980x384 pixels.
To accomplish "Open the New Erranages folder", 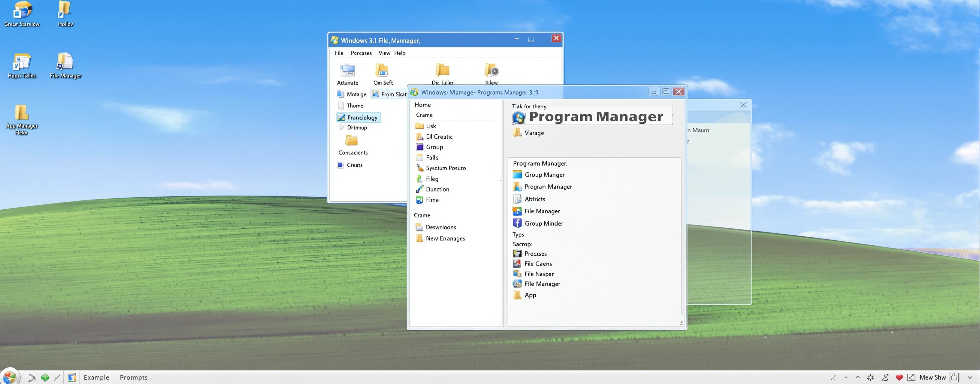I will 440,238.
